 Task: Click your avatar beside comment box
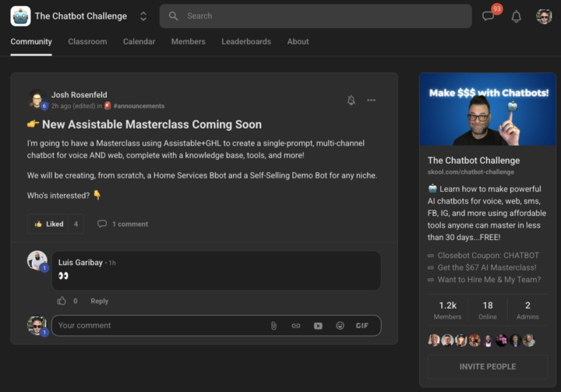click(x=37, y=326)
